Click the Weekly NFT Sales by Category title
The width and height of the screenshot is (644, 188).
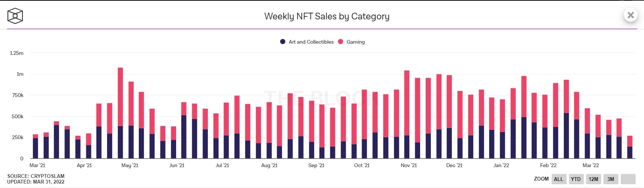(327, 16)
